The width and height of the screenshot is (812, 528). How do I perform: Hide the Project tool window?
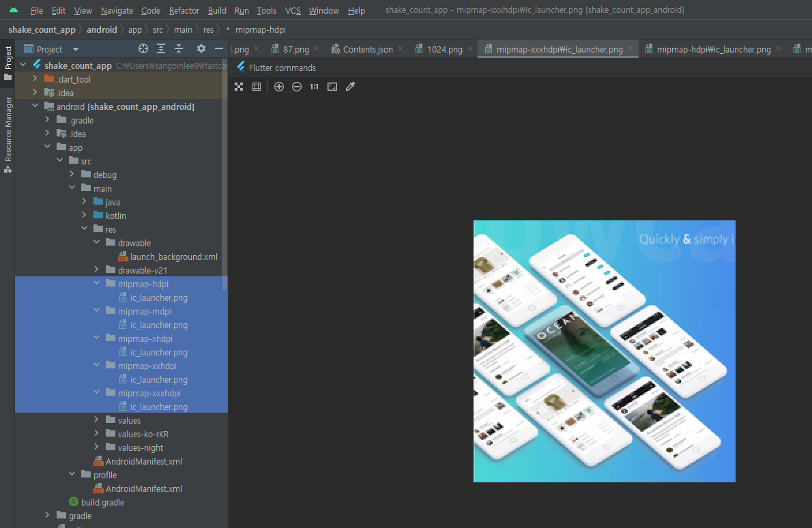[x=219, y=48]
